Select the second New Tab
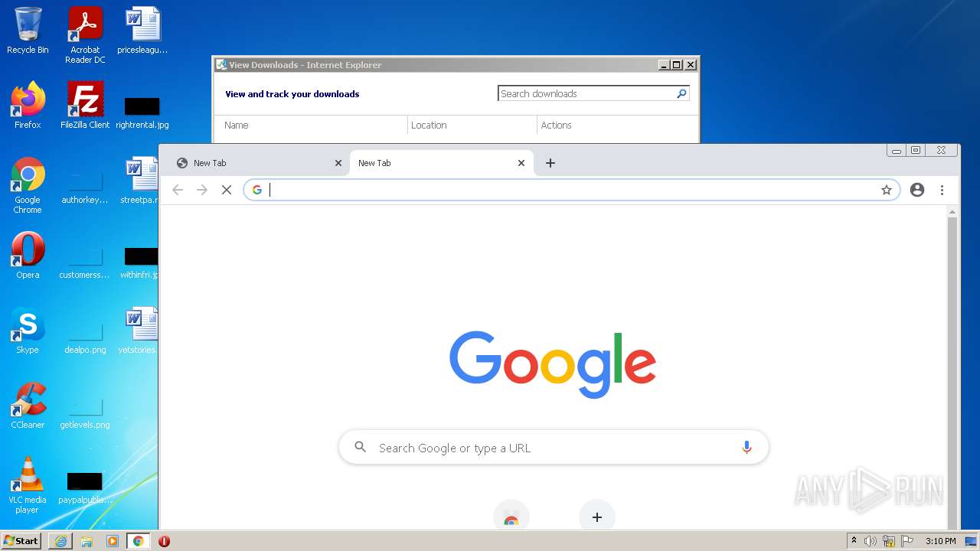Screen dimensions: 980x551 tap(442, 163)
